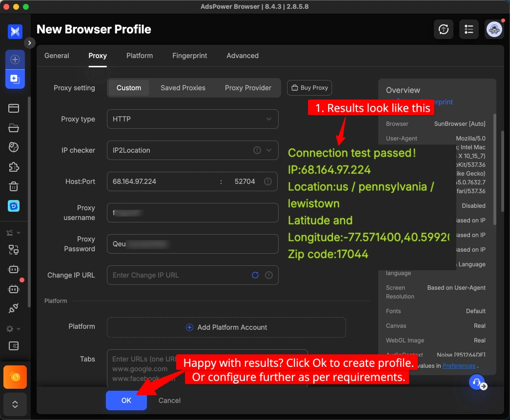Expand the settings gear section in sidebar
Image resolution: width=510 pixels, height=420 pixels.
coord(14,329)
